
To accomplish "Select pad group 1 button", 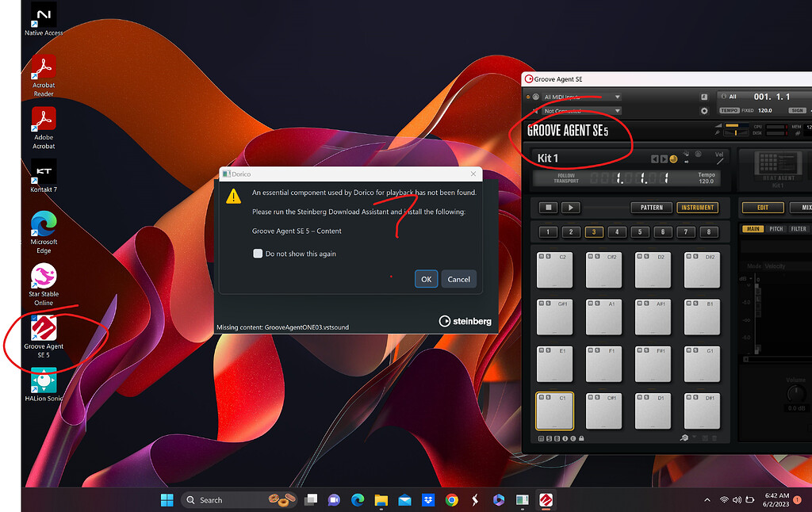I will point(548,232).
